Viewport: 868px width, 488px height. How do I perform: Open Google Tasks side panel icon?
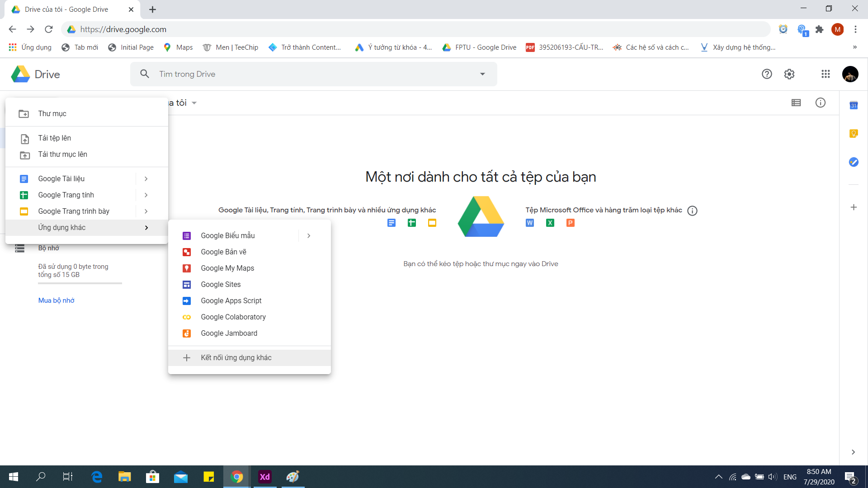pyautogui.click(x=854, y=162)
